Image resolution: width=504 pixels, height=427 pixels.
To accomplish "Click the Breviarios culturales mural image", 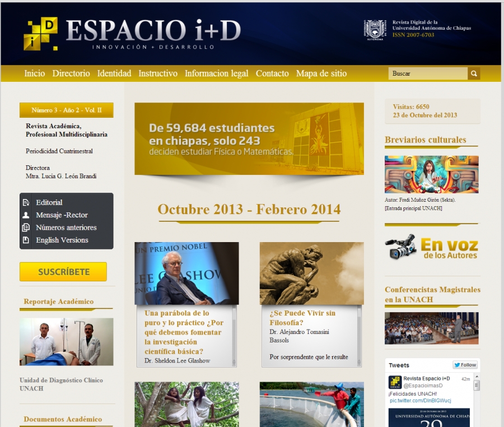I will (x=432, y=175).
